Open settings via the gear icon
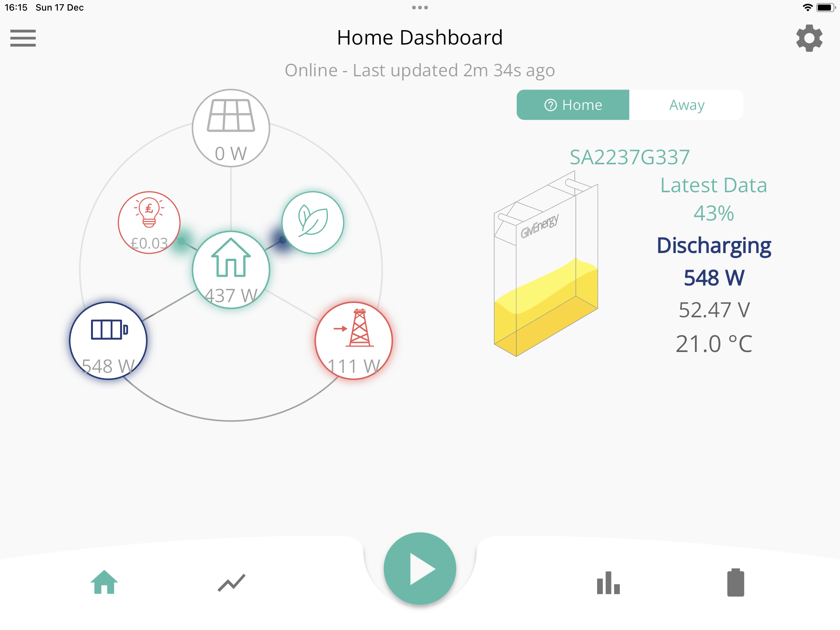 [809, 38]
